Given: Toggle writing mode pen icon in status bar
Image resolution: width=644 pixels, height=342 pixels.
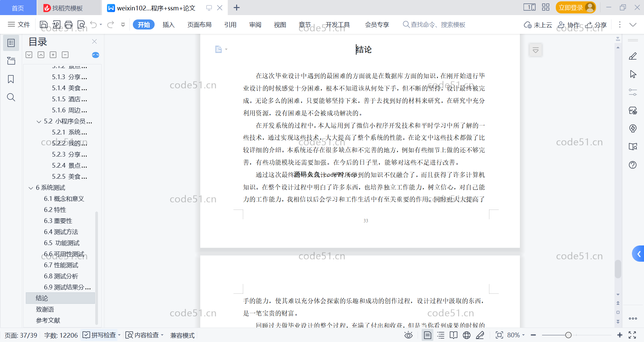Looking at the screenshot, I should point(480,335).
